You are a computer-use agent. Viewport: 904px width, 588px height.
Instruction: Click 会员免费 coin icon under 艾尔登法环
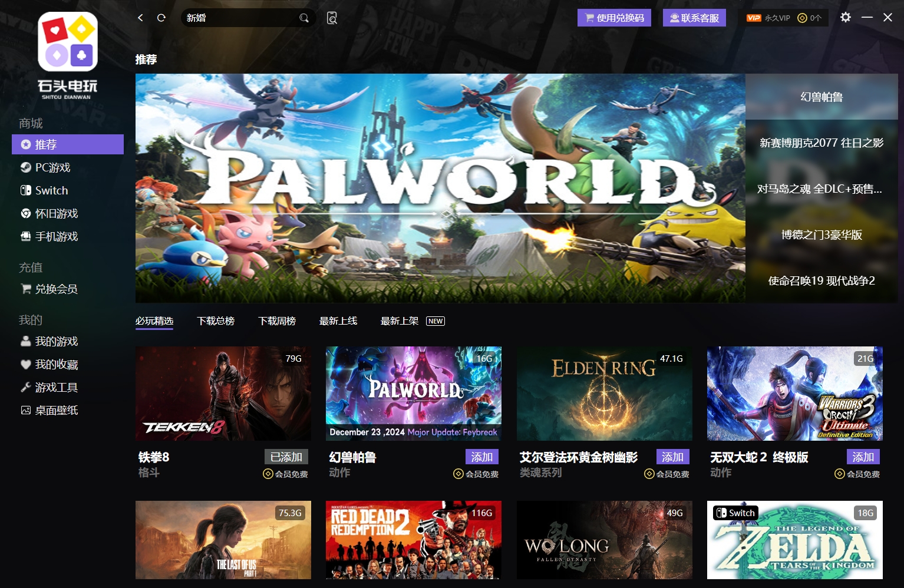pyautogui.click(x=649, y=474)
